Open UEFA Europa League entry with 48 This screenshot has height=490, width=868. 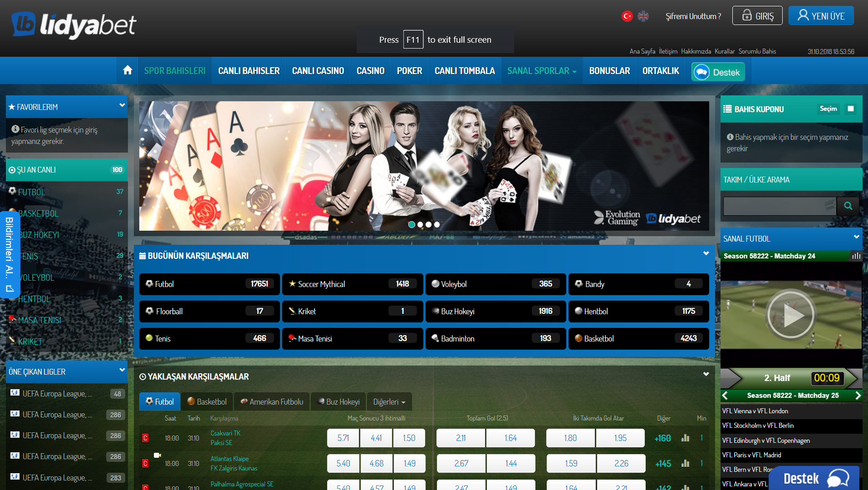click(x=67, y=394)
